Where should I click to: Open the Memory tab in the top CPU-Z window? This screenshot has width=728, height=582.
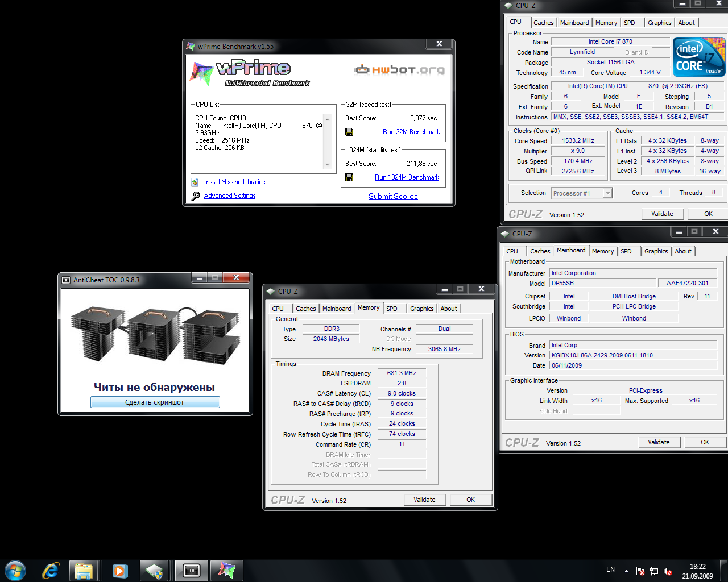click(606, 23)
